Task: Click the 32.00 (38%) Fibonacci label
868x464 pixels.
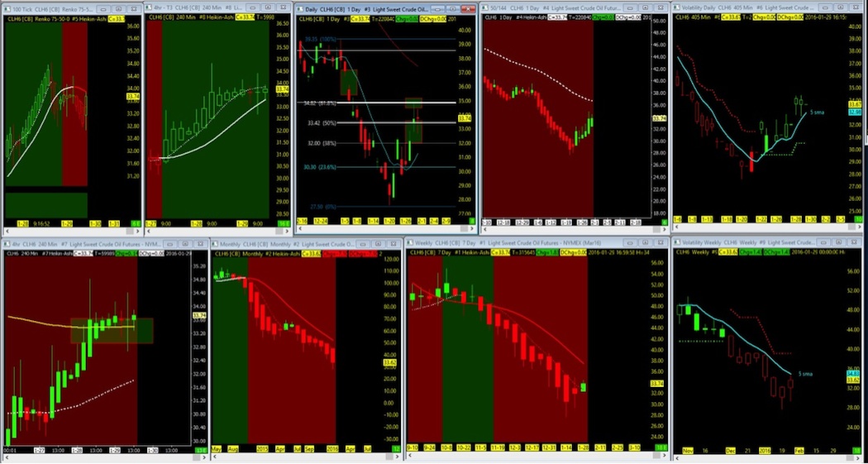Action: point(322,143)
